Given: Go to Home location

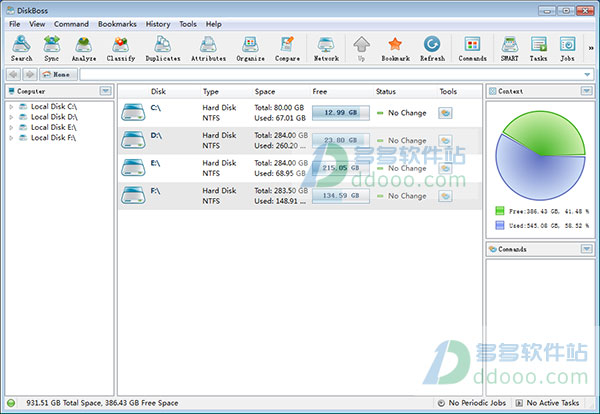Looking at the screenshot, I should pyautogui.click(x=58, y=74).
